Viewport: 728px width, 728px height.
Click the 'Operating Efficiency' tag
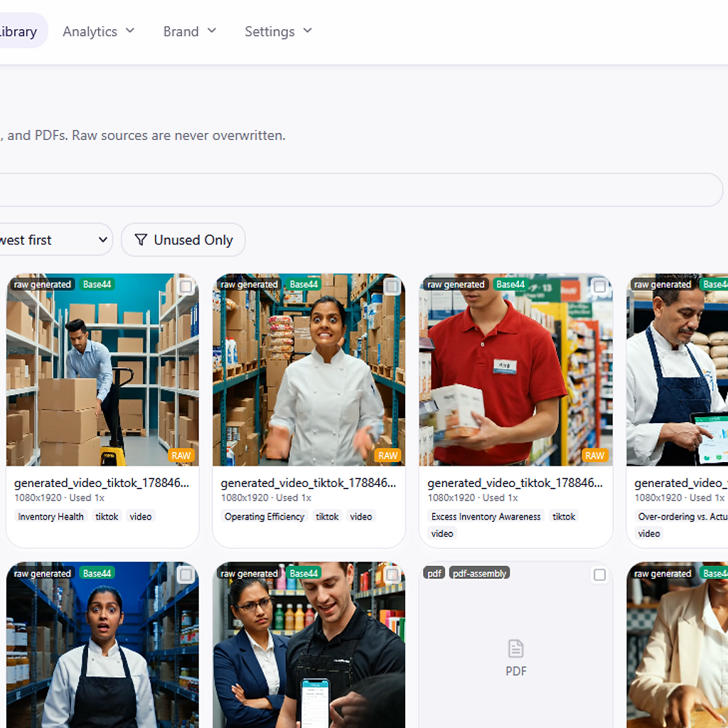pyautogui.click(x=264, y=516)
